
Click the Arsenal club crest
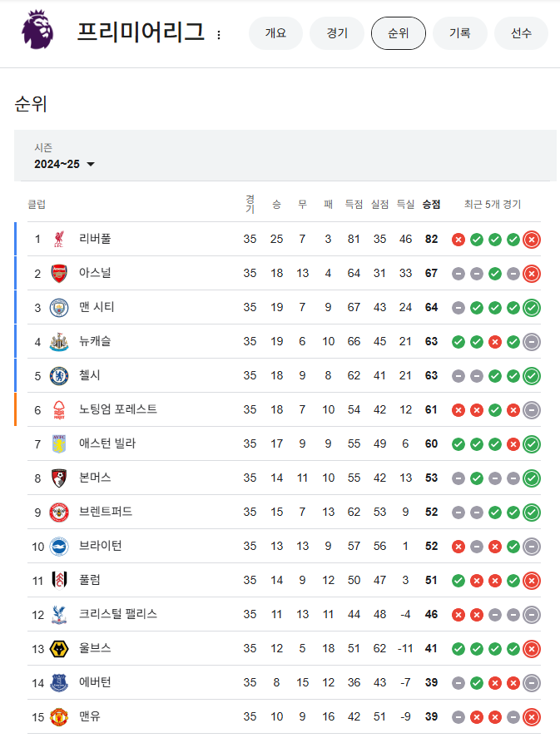pyautogui.click(x=59, y=274)
